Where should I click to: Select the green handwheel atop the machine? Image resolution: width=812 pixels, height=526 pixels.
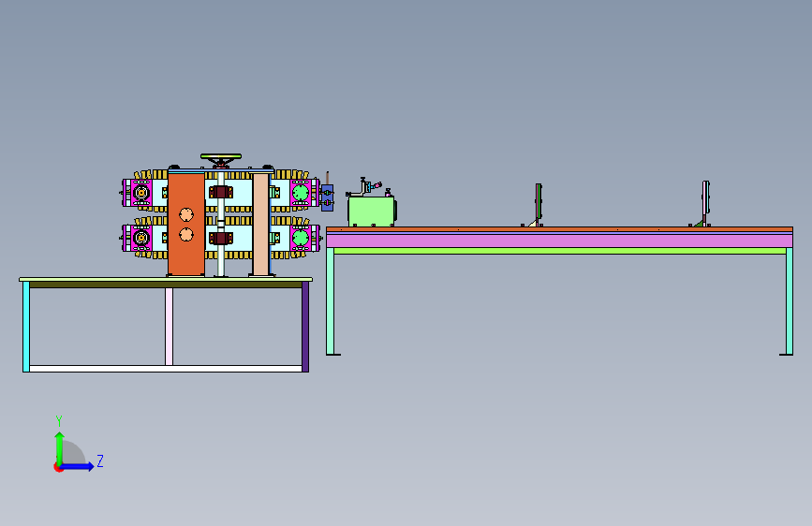click(x=221, y=155)
